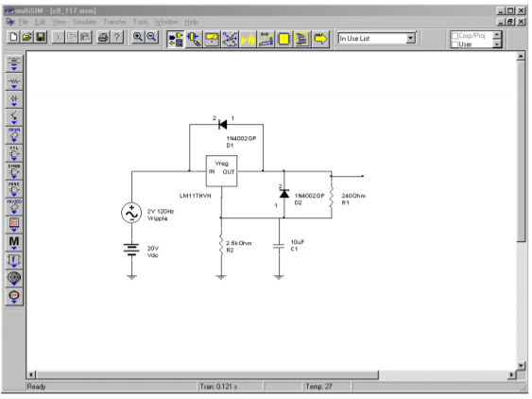Click the Save floppy disk icon
Image resolution: width=532 pixels, height=399 pixels.
pos(41,37)
